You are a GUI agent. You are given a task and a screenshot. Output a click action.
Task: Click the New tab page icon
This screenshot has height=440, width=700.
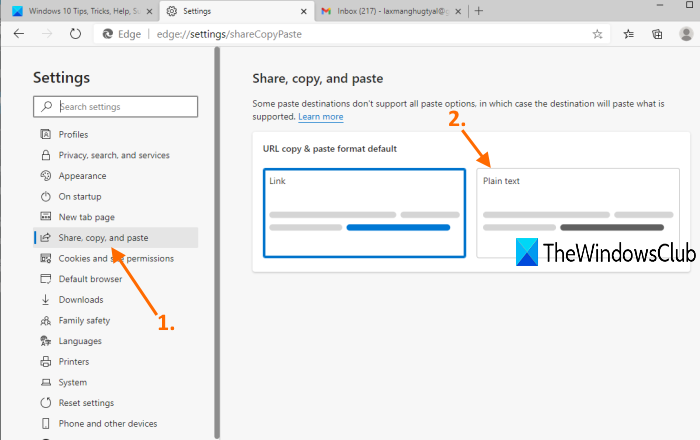click(46, 217)
